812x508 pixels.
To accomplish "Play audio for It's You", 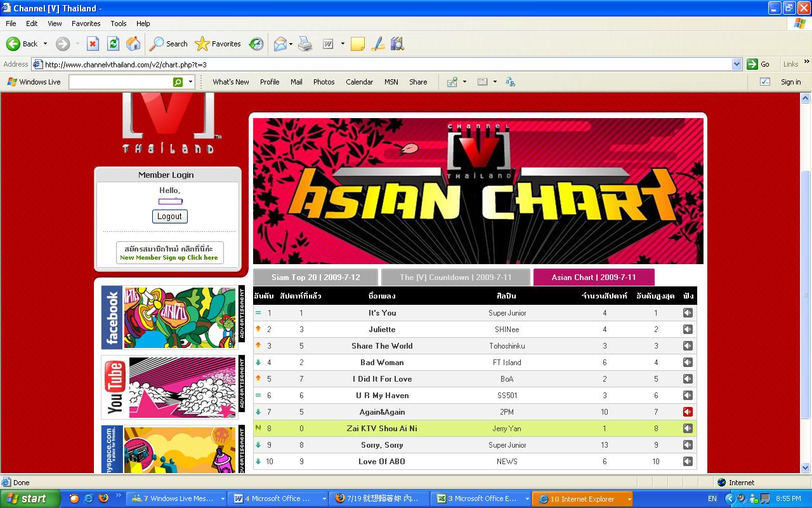I will [688, 313].
